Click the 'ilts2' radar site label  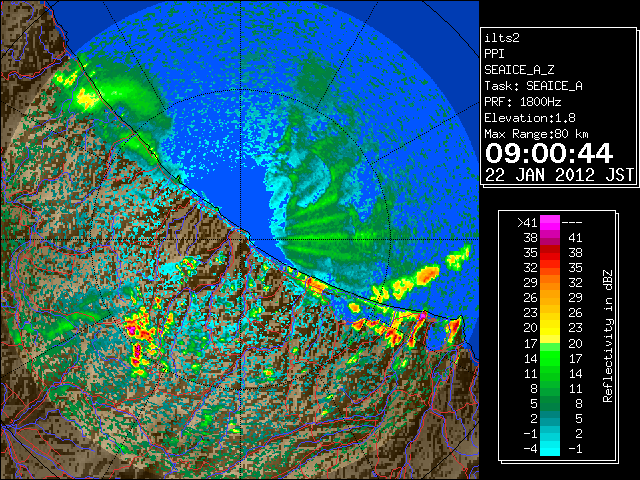(502, 38)
